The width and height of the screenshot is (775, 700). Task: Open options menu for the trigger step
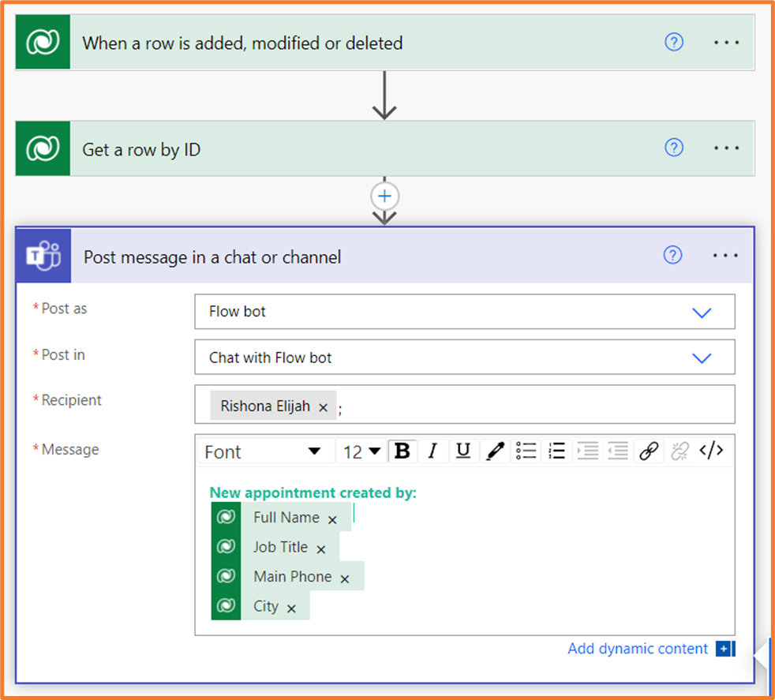[x=724, y=42]
